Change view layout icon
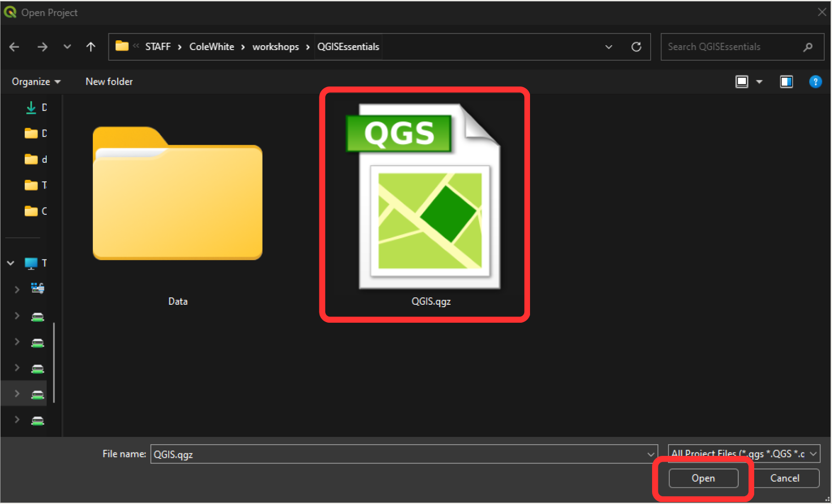832x504 pixels. pyautogui.click(x=742, y=82)
